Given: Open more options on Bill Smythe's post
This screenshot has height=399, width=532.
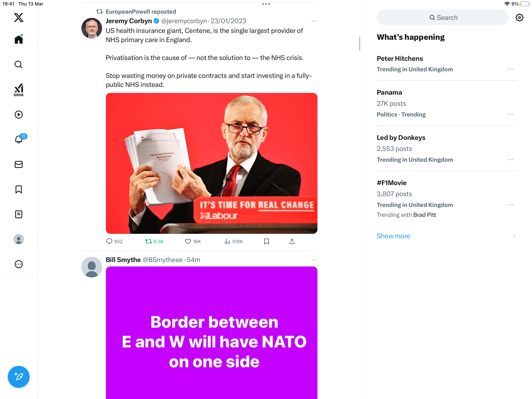Looking at the screenshot, I should click(x=314, y=260).
